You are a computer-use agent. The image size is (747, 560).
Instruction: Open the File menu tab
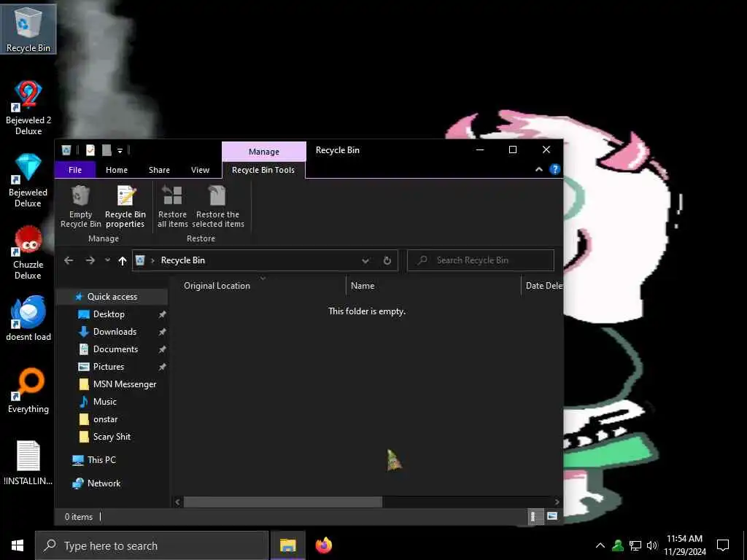point(75,170)
